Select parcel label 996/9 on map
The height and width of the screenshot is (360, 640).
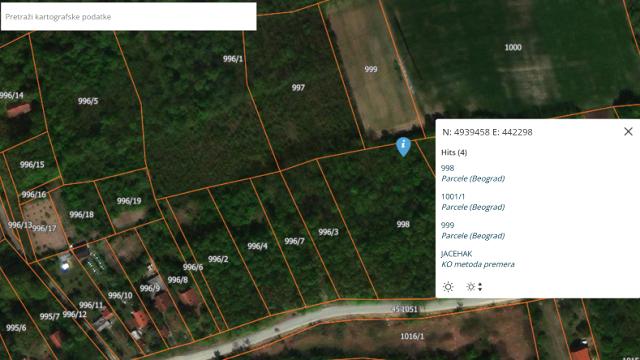150,288
